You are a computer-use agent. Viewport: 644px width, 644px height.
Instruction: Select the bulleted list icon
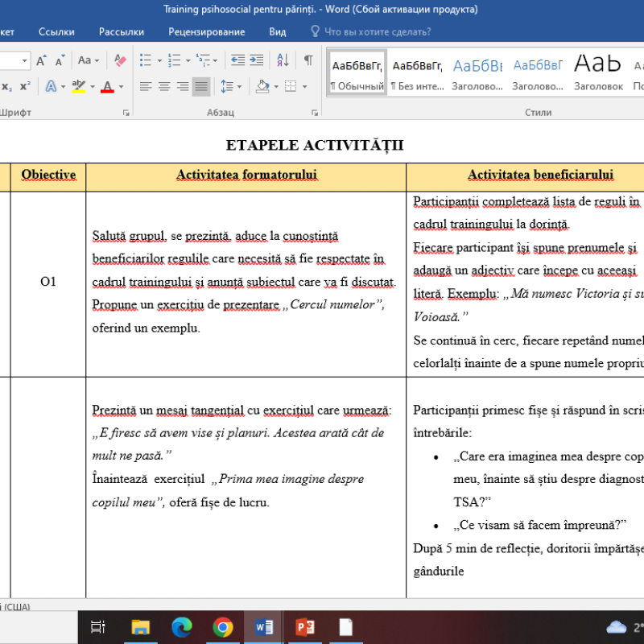coord(147,60)
